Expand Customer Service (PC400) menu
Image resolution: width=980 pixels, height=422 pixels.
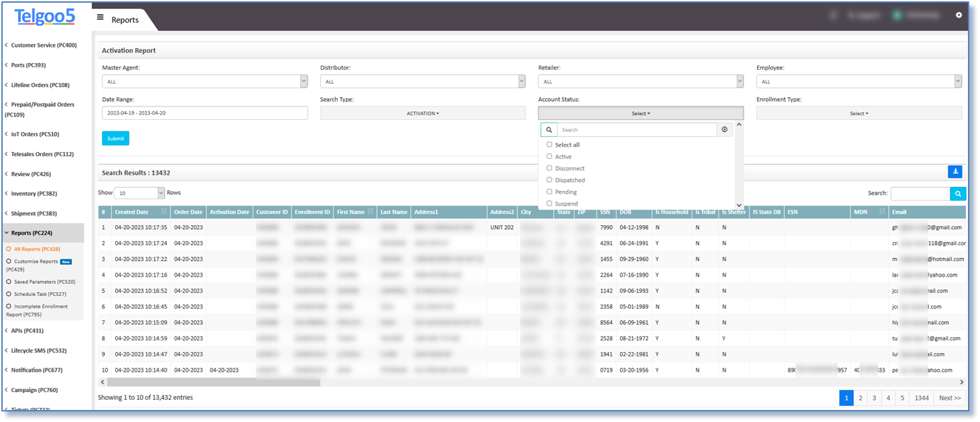[x=42, y=46]
